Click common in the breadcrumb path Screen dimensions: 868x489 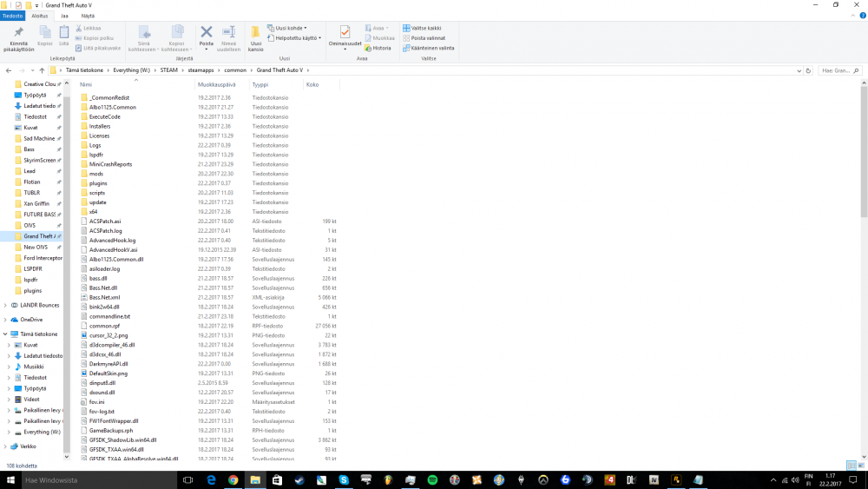coord(235,70)
